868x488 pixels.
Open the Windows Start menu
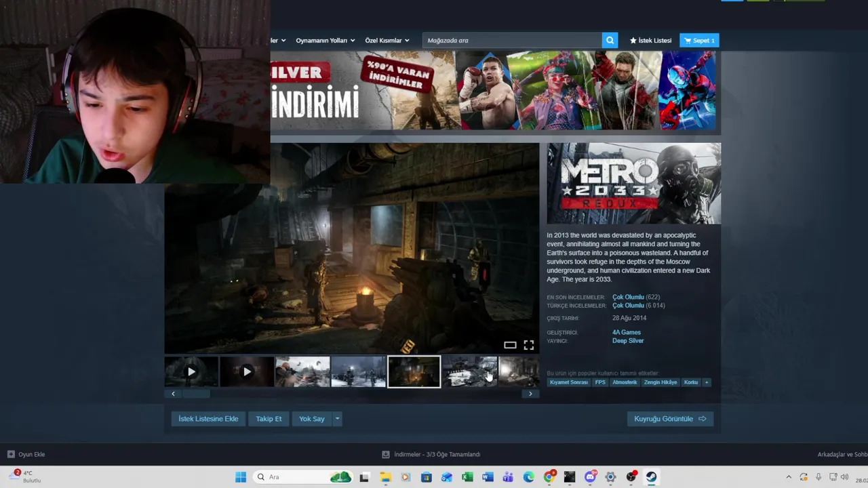point(241,477)
